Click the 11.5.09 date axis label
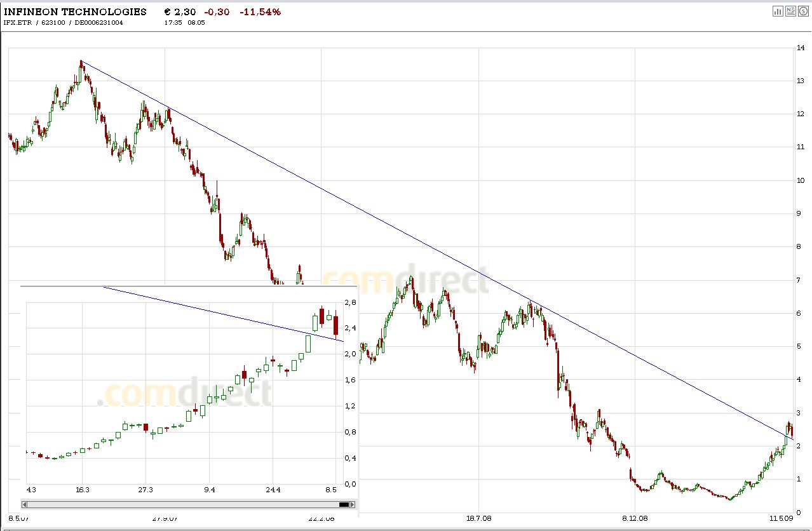The image size is (812, 531). [x=782, y=518]
